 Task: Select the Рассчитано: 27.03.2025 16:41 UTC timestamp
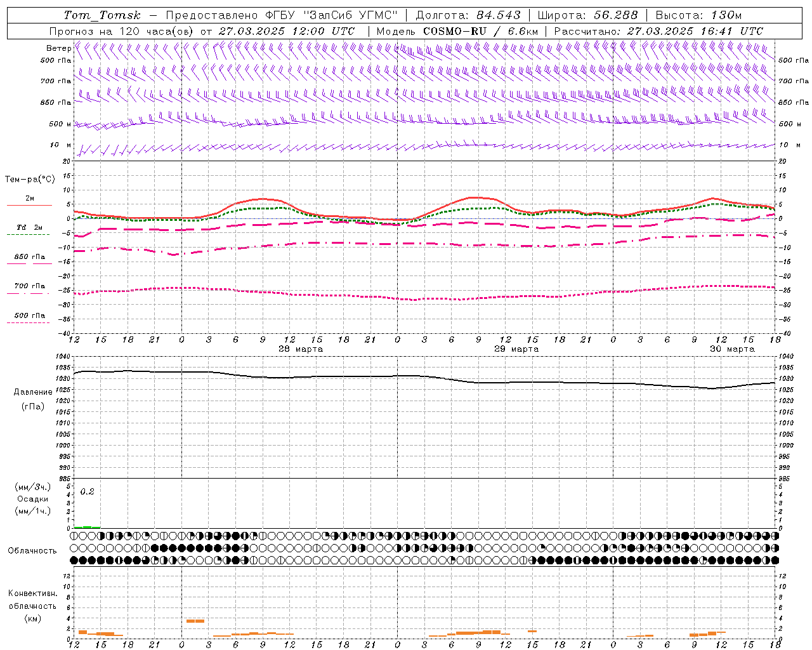coord(658,31)
